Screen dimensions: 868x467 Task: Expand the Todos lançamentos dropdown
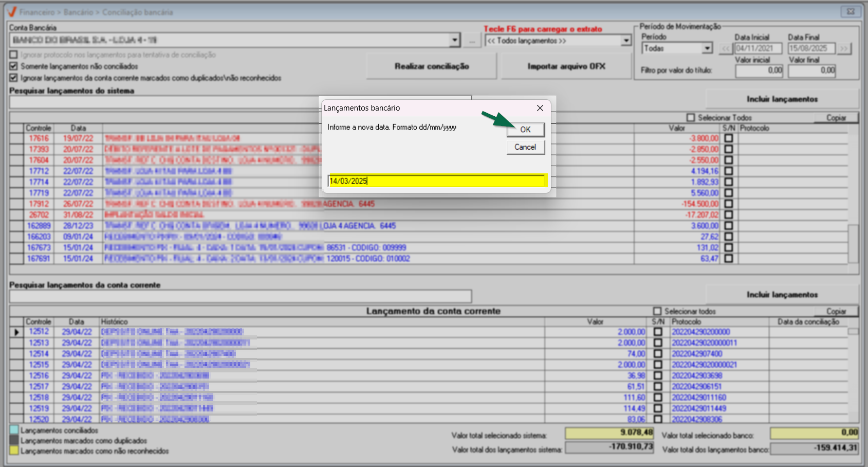[625, 41]
